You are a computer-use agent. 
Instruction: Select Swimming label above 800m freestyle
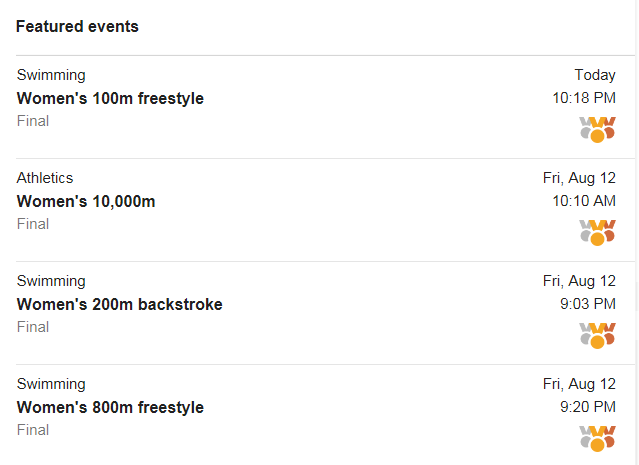(x=51, y=384)
